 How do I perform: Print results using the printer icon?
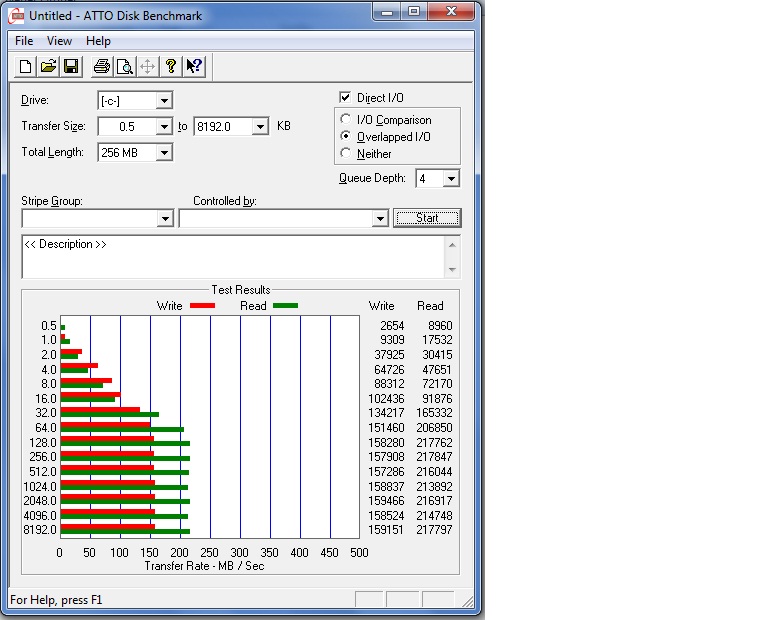point(102,67)
